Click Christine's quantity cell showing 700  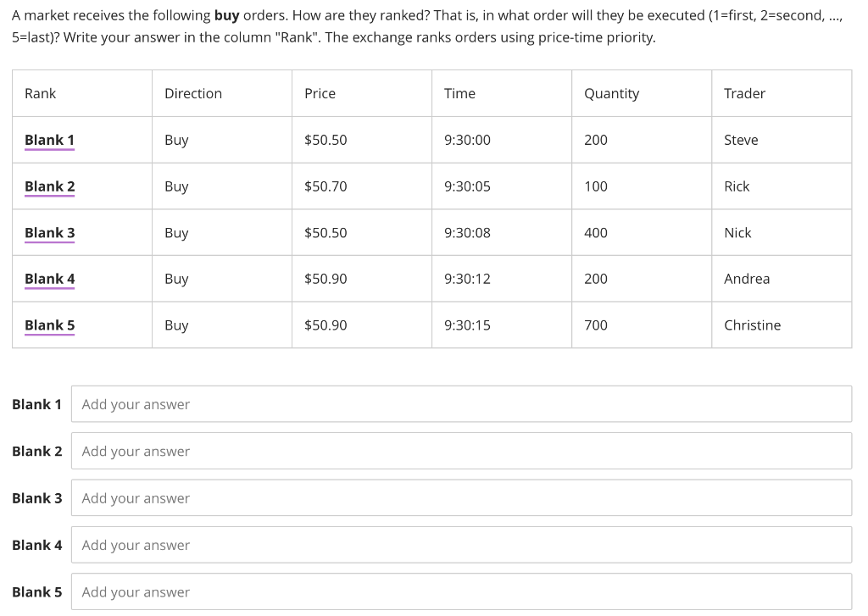(x=594, y=325)
